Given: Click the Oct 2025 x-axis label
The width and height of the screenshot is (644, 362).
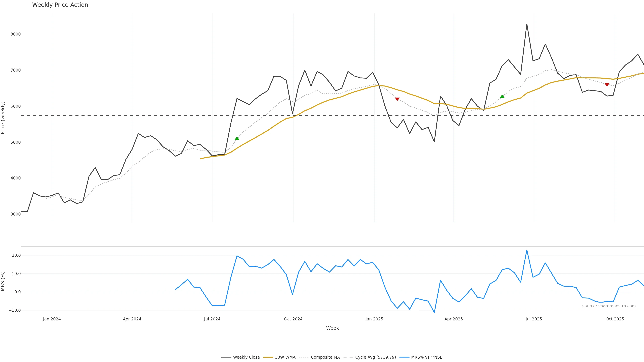Looking at the screenshot, I should pos(615,319).
